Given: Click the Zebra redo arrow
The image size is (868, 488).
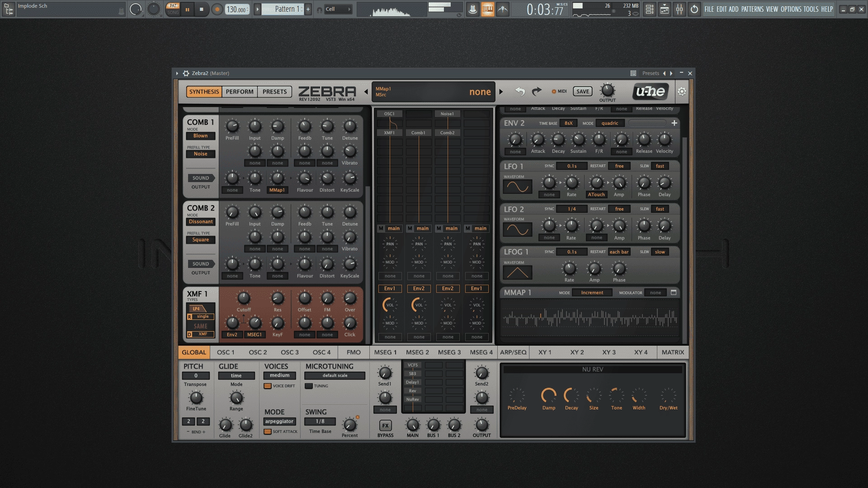Looking at the screenshot, I should coord(537,92).
